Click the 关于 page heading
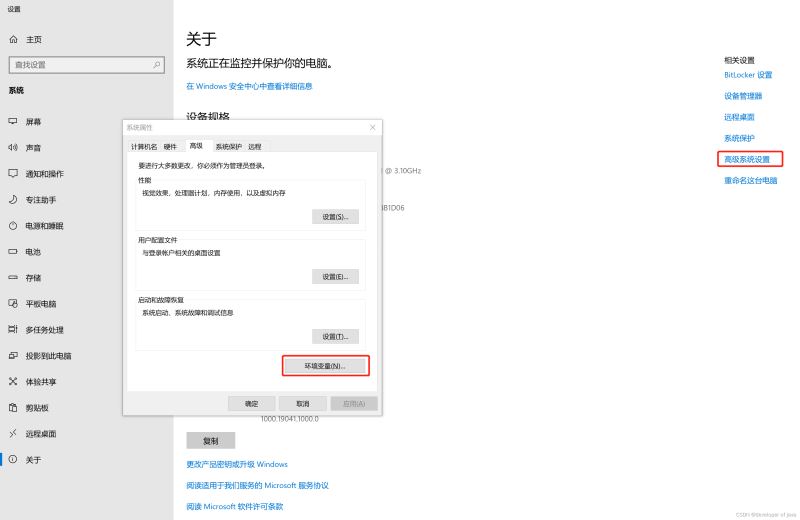 click(201, 39)
